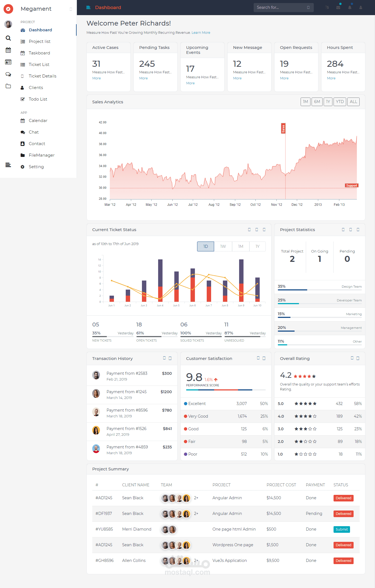This screenshot has height=588, width=375.
Task: Open FileManager from the sidebar
Action: [42, 155]
